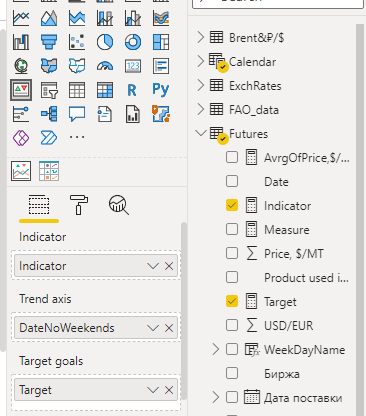Select the Q&A speech bubble visual
366x416 pixels.
(77, 114)
